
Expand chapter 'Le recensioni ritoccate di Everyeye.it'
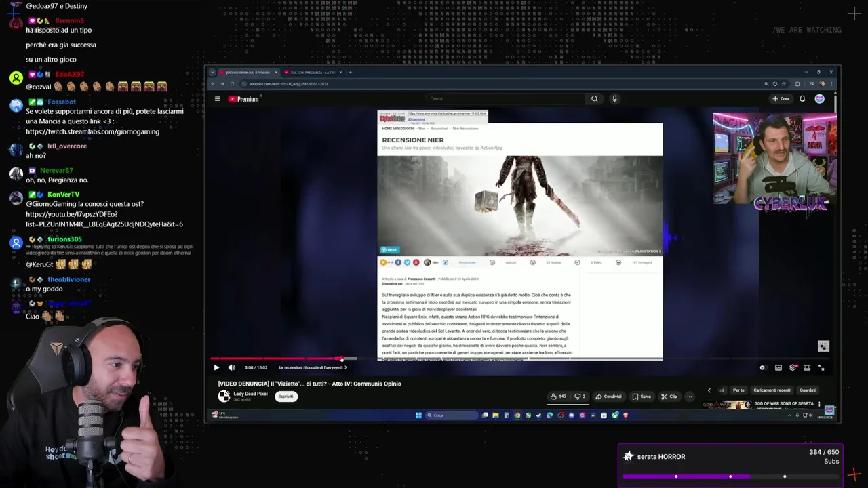point(313,367)
